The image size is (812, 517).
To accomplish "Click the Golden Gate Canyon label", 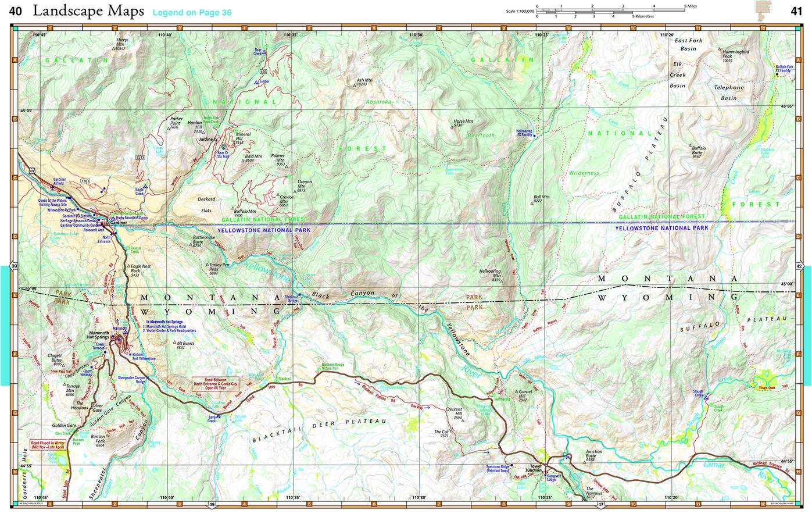I will 111,409.
